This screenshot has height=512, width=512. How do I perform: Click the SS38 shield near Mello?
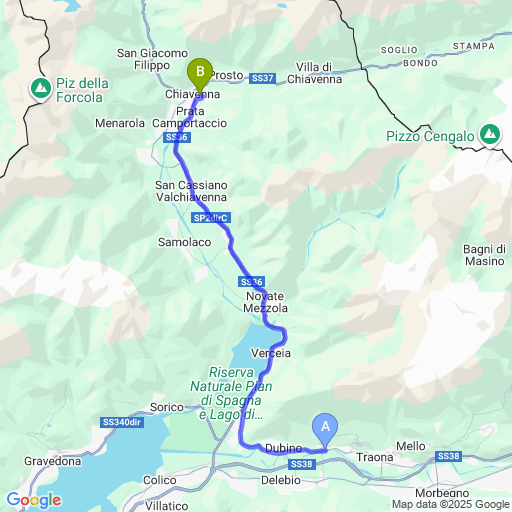coord(448,456)
